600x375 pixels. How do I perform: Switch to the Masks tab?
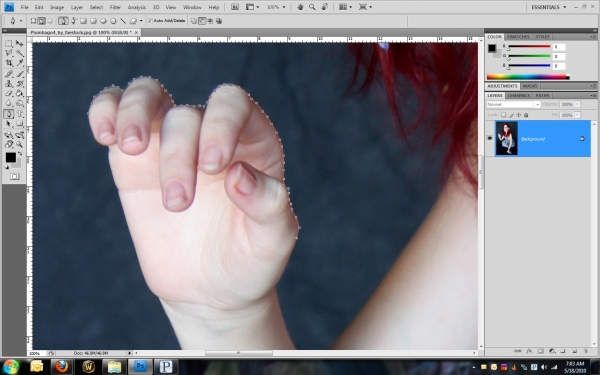point(530,86)
